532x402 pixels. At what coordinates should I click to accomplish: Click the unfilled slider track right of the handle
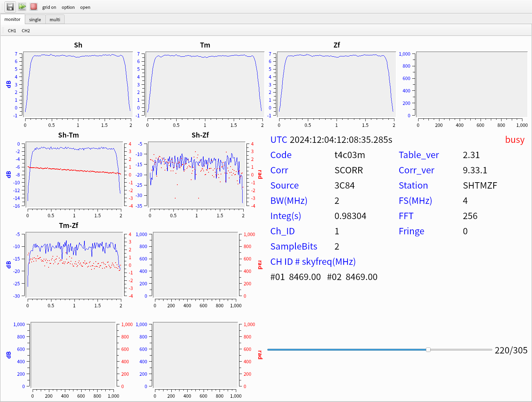[x=461, y=350]
